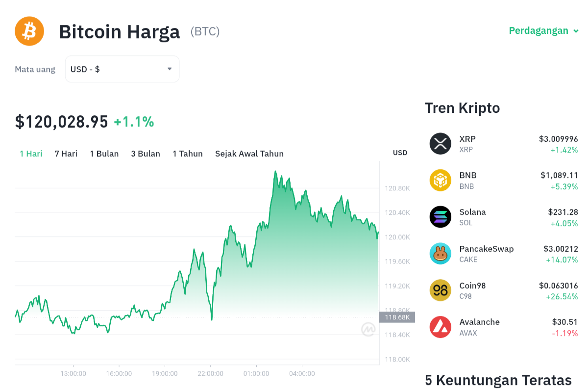Click the Coin98 coin icon

click(x=440, y=290)
